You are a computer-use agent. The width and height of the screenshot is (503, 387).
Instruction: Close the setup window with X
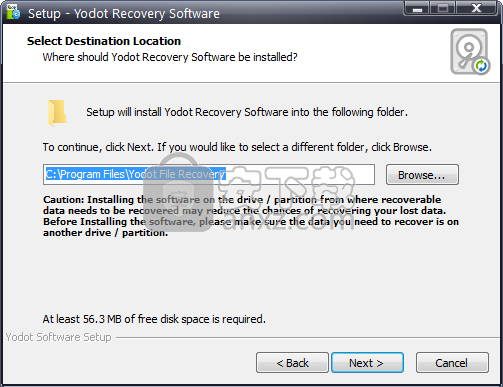tap(476, 9)
